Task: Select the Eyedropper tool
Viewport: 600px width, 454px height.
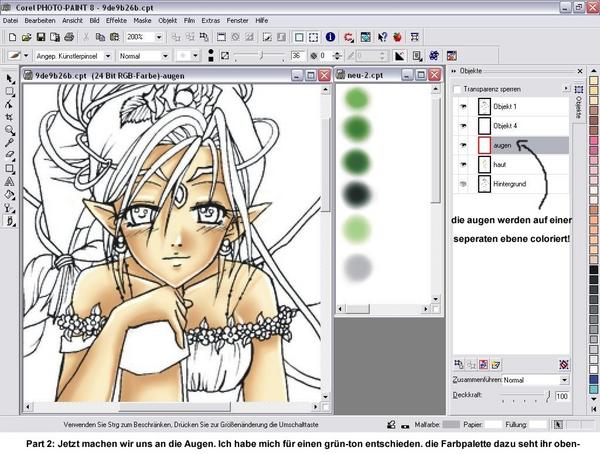Action: coord(10,143)
